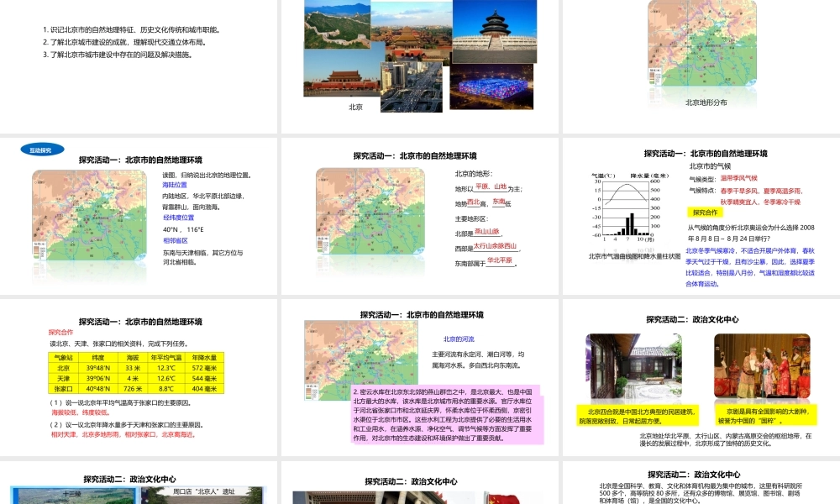
Task: Click the yellow caption about '北京四合院'
Action: [638, 416]
